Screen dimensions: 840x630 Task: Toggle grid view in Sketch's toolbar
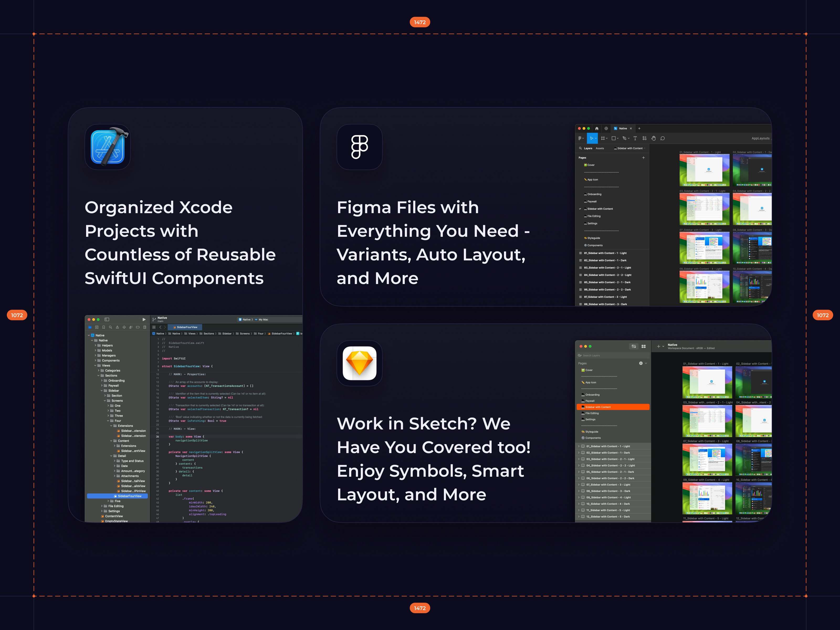(644, 347)
